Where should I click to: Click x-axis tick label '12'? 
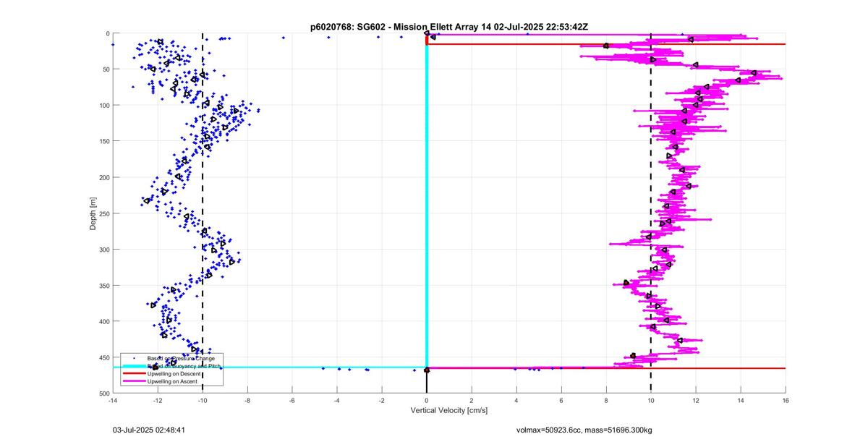point(696,400)
